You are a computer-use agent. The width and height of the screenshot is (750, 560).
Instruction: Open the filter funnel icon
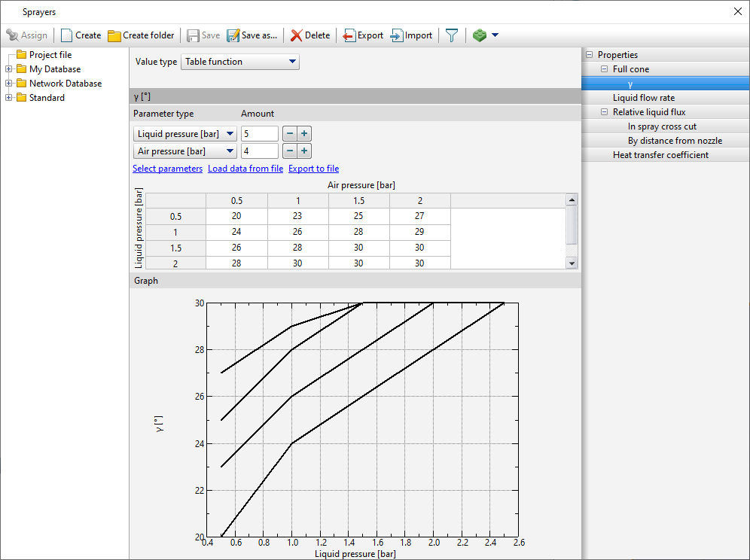coord(451,35)
